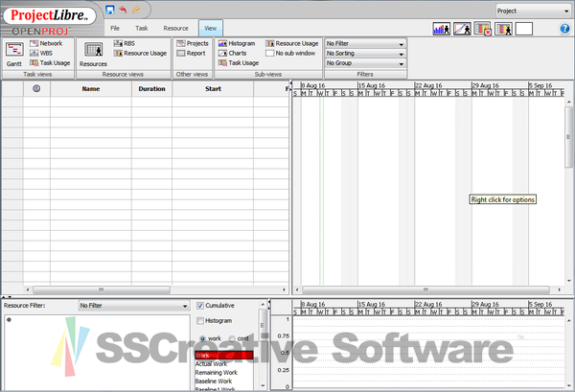Open the No Filter dropdown in Filters

point(366,43)
